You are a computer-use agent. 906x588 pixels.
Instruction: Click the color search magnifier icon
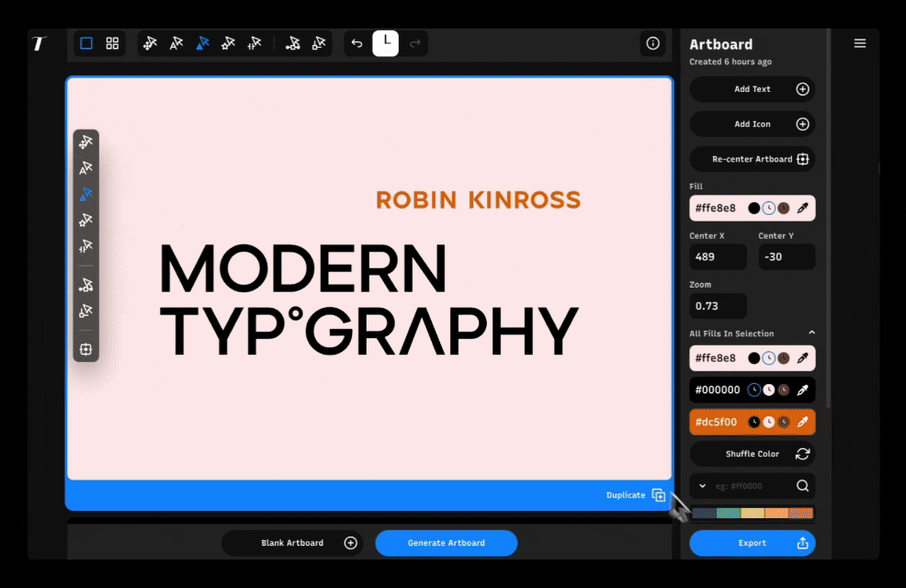[x=802, y=486]
